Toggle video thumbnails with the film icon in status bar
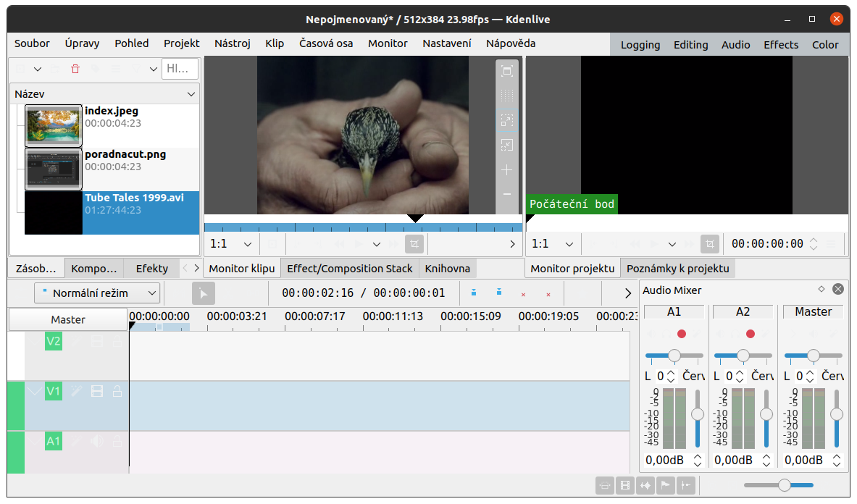857x504 pixels. tap(624, 485)
